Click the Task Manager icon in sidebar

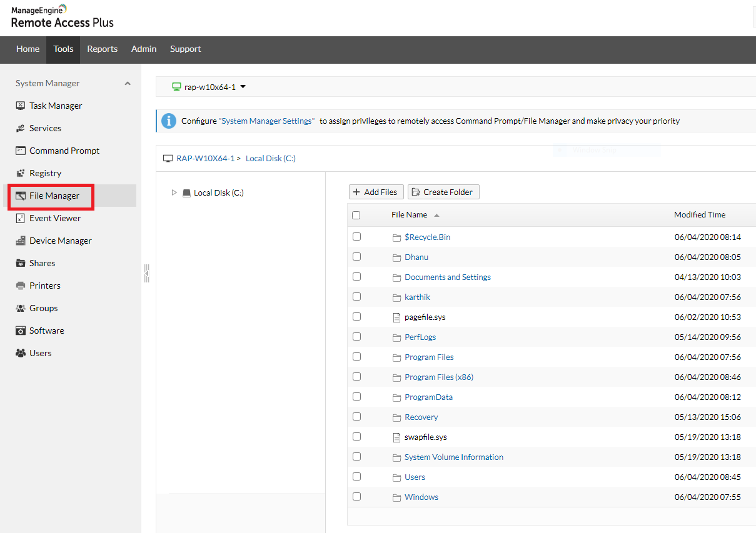point(20,106)
